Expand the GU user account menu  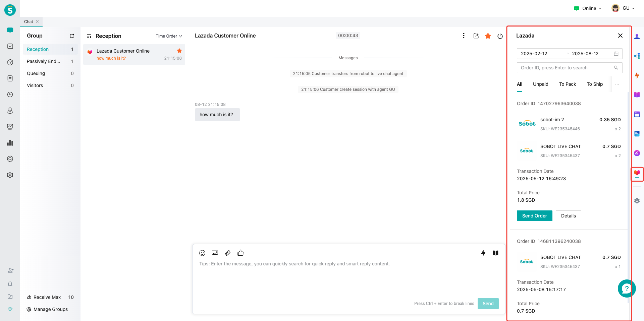(x=623, y=8)
